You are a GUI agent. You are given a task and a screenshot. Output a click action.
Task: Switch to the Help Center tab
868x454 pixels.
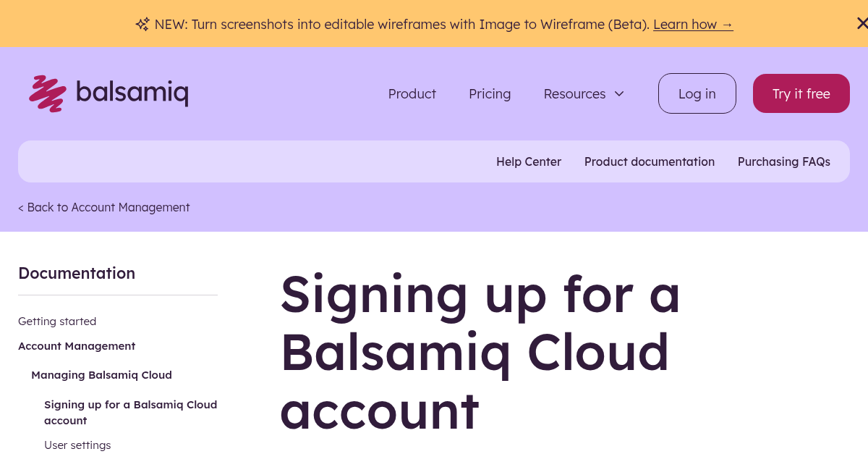pyautogui.click(x=529, y=161)
